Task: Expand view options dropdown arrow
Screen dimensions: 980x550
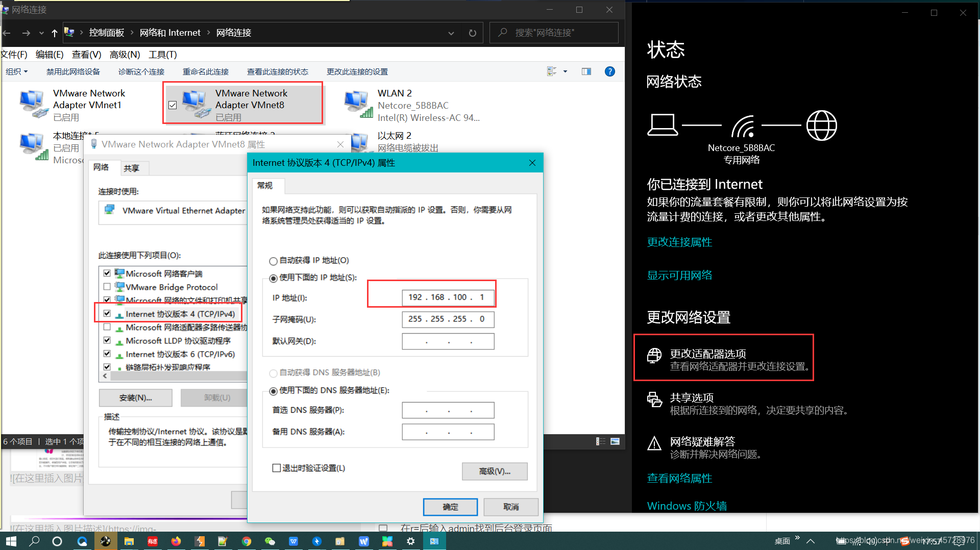Action: [x=565, y=71]
